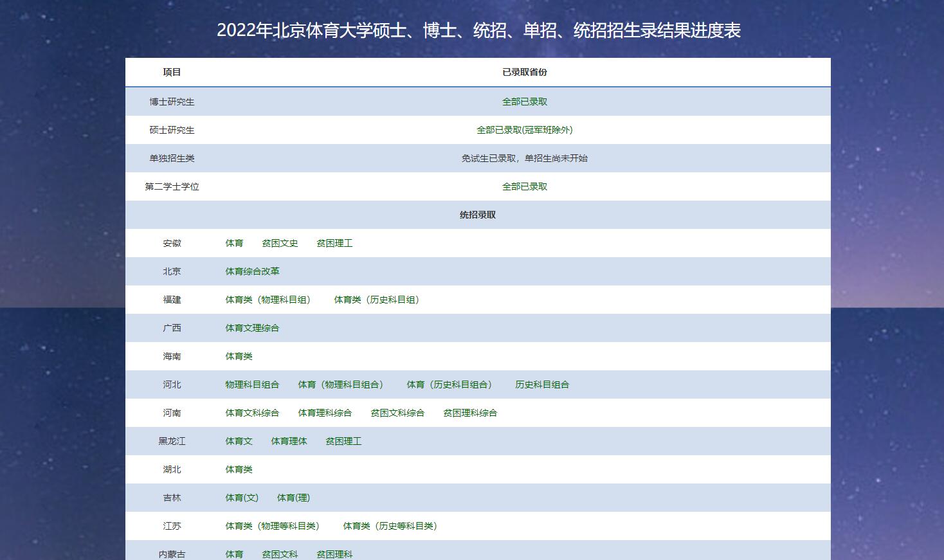The width and height of the screenshot is (944, 560).
Task: Click 河南 贫困文科综合 link
Action: pyautogui.click(x=397, y=413)
